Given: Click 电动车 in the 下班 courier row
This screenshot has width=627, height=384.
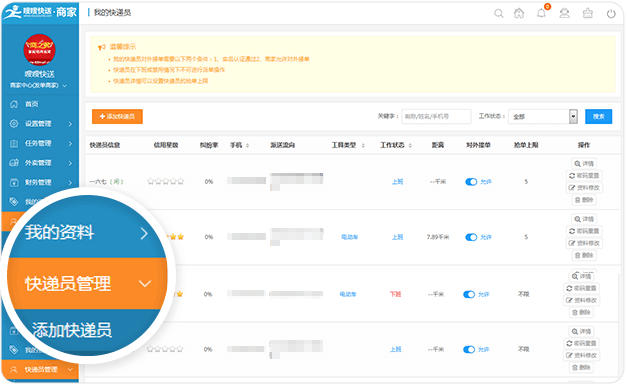Looking at the screenshot, I should [x=348, y=294].
